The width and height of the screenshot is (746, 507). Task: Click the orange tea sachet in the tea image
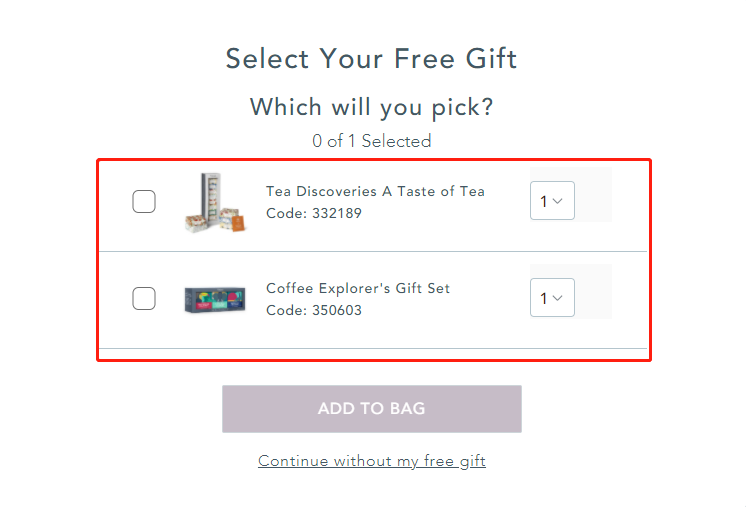click(x=238, y=223)
